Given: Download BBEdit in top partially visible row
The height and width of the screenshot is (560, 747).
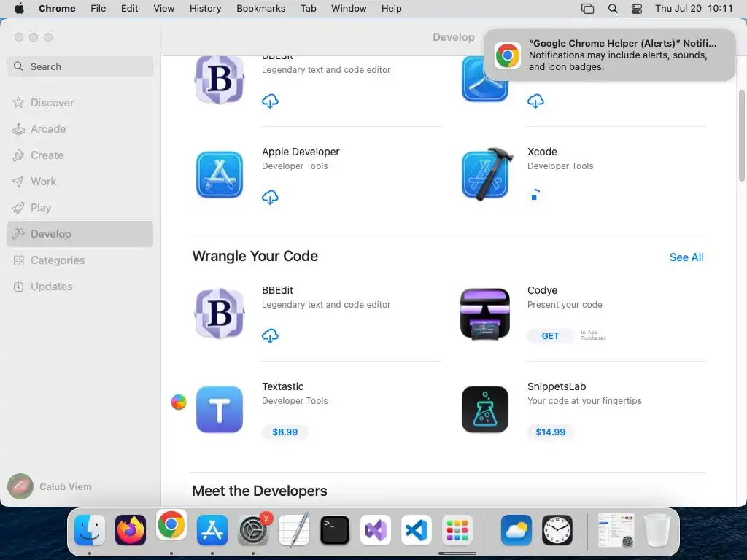Looking at the screenshot, I should pyautogui.click(x=270, y=101).
